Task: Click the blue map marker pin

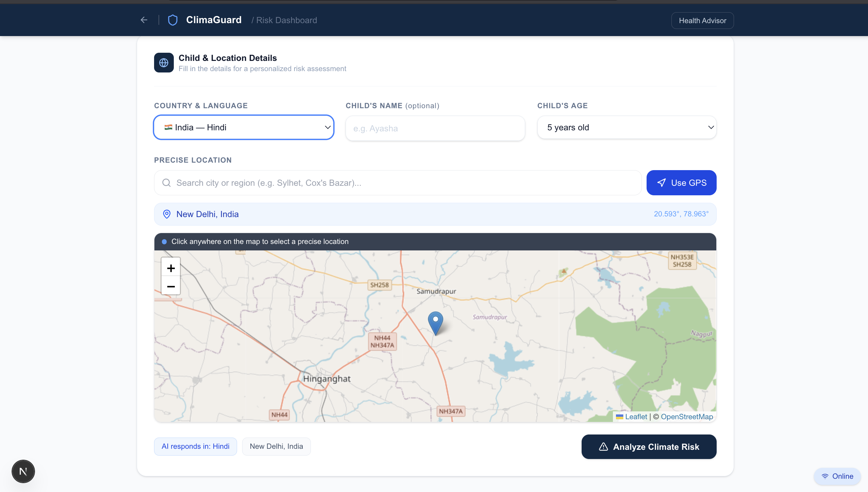Action: click(x=435, y=323)
